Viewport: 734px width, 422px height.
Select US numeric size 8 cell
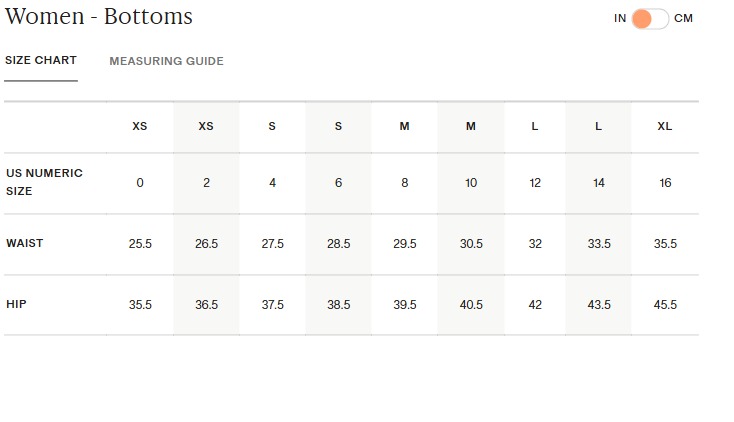405,183
